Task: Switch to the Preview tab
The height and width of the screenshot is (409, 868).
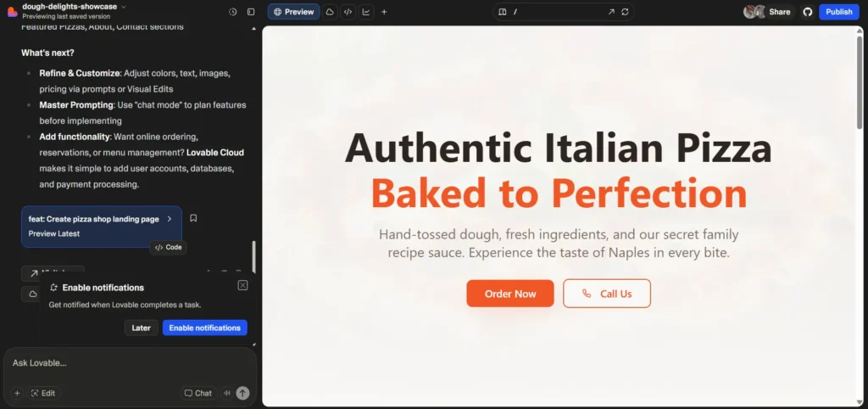Action: (x=293, y=12)
